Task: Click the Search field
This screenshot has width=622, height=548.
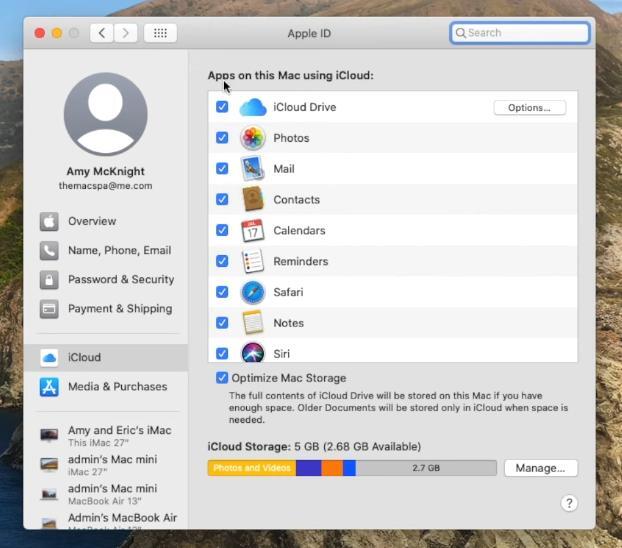Action: [x=520, y=33]
